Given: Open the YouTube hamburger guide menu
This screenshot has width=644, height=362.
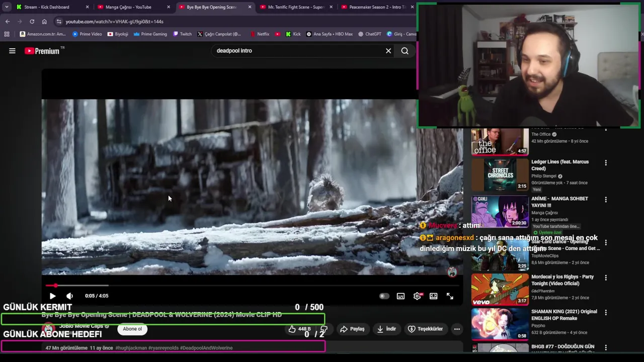Looking at the screenshot, I should 12,51.
